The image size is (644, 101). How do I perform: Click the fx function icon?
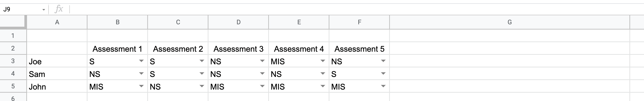(59, 9)
